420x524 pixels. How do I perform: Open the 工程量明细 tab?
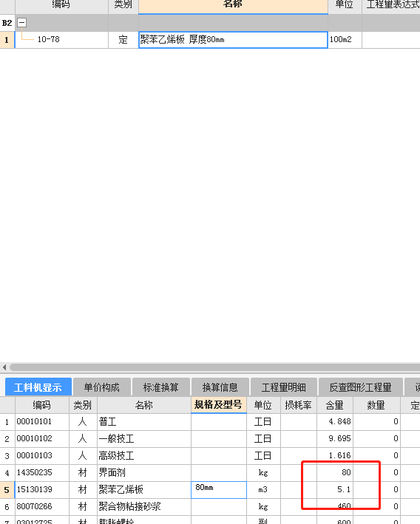[283, 387]
